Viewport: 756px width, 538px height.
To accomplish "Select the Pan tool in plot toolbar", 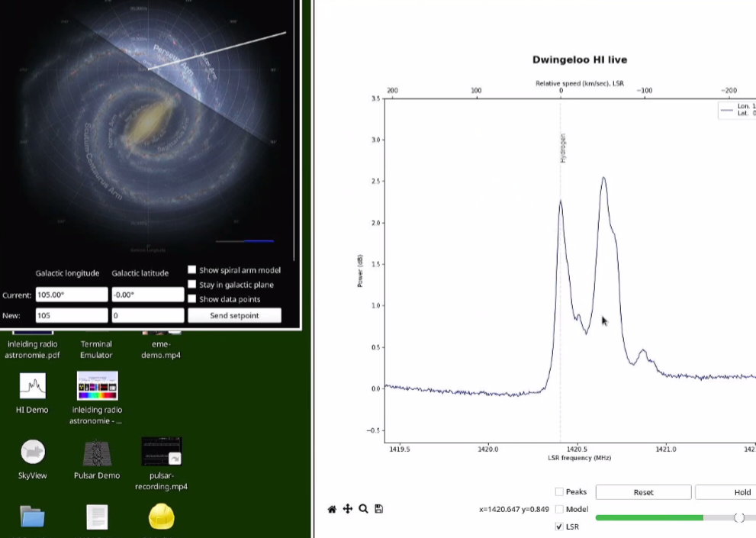I will point(348,509).
